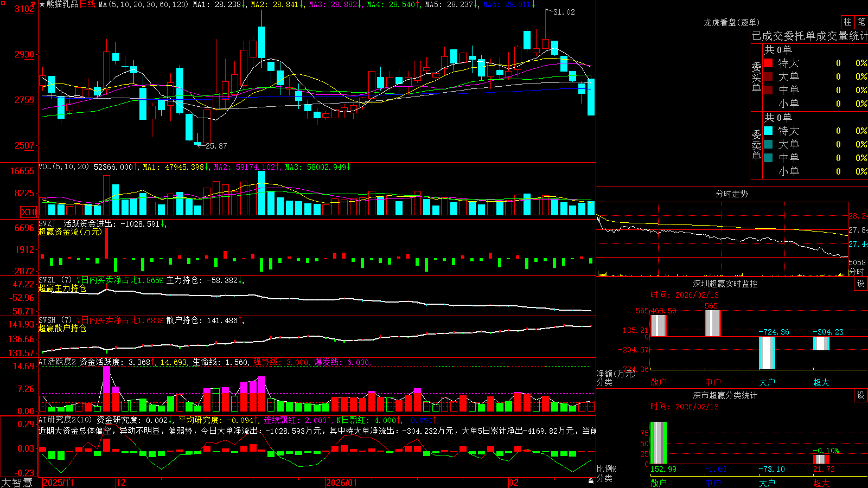Click the bright red 特大 buy-order swatch
Viewport: 868px width, 488px height.
(768, 63)
